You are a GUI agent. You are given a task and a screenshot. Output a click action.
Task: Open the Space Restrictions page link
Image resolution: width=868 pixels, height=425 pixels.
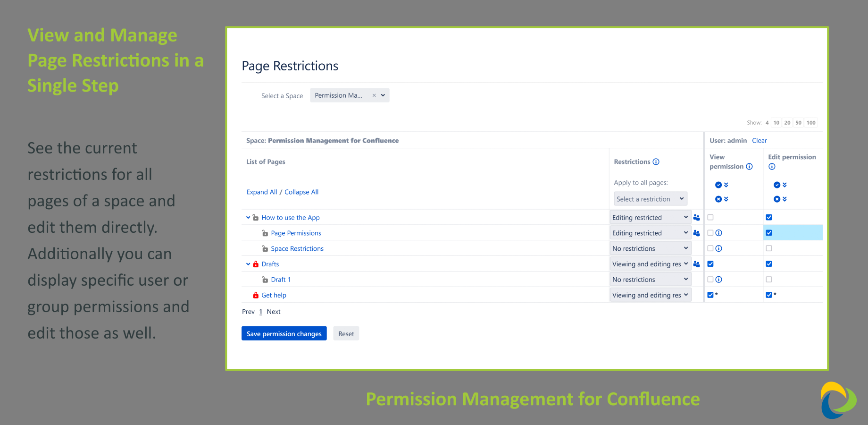click(x=297, y=248)
